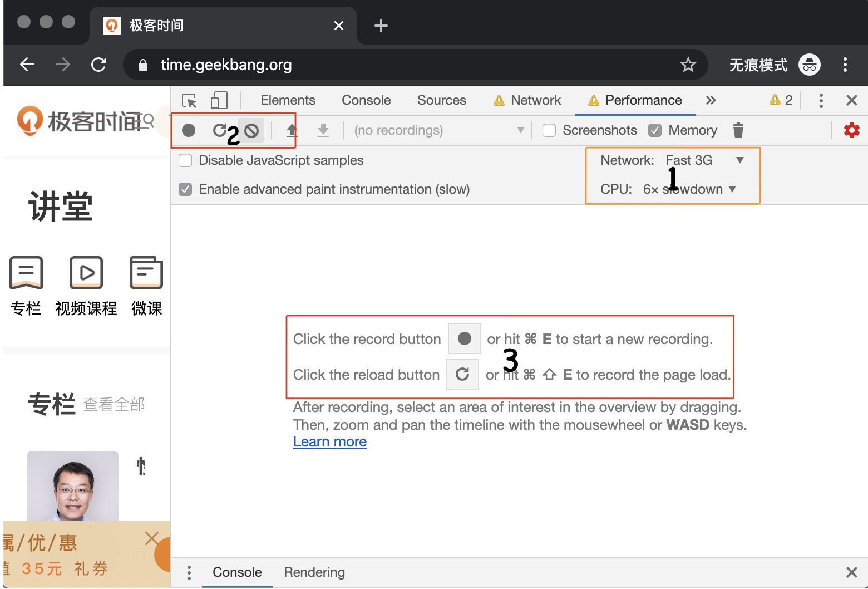Click the clear recordings icon
This screenshot has height=589, width=868.
coord(251,130)
